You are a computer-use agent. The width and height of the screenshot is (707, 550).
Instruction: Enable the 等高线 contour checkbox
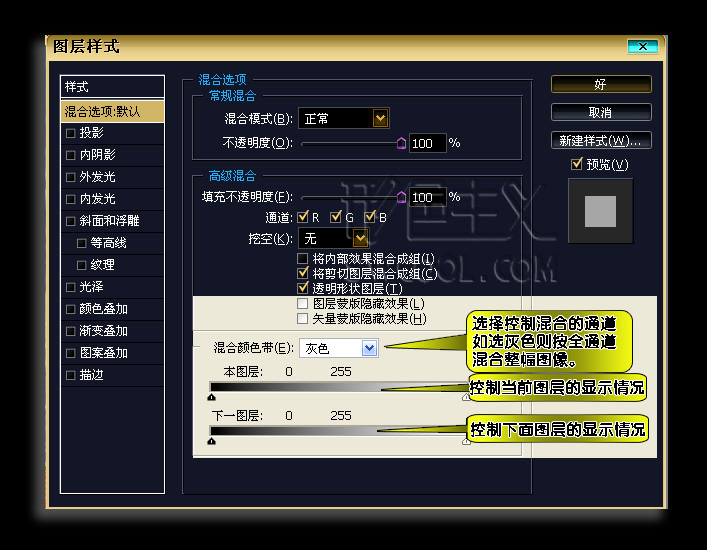coord(82,243)
